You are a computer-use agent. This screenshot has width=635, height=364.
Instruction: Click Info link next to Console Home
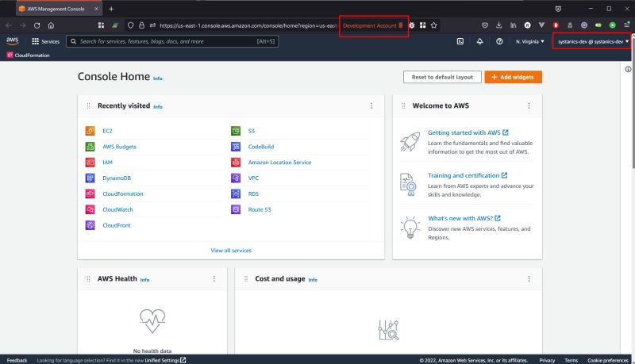pos(157,79)
